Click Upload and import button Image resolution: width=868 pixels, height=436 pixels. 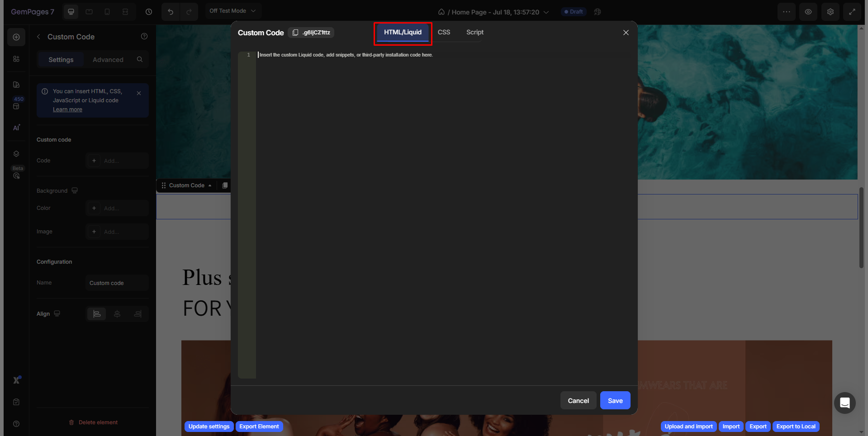point(688,427)
